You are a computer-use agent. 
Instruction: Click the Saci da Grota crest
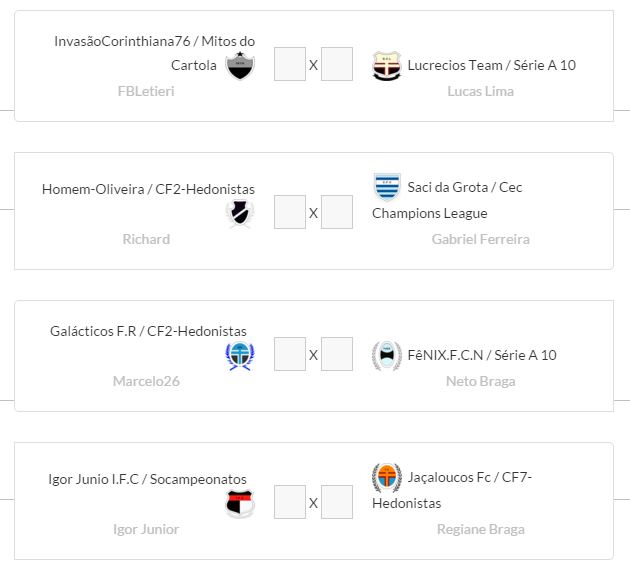(386, 187)
